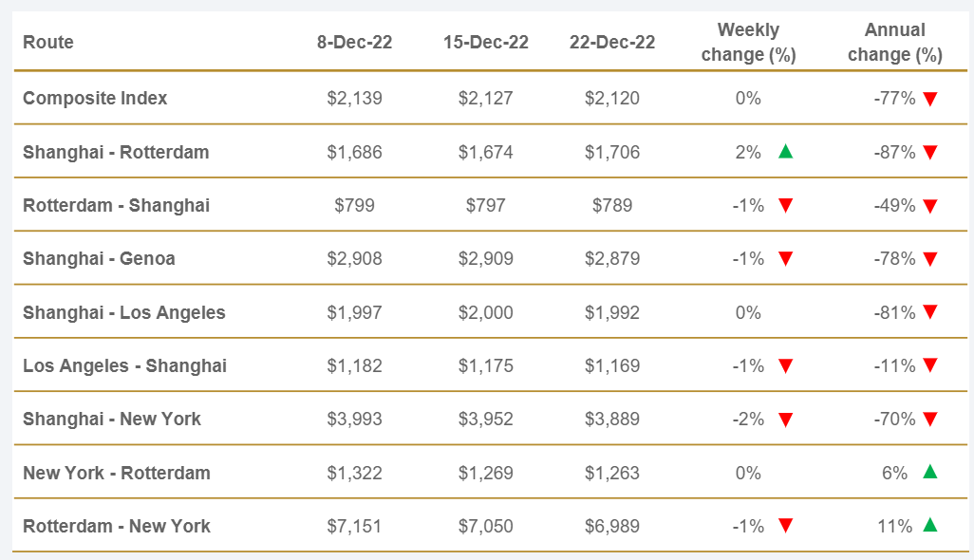The width and height of the screenshot is (974, 560).
Task: Click red arrow in Rotterdam - New York weekly change
Action: pyautogui.click(x=785, y=525)
